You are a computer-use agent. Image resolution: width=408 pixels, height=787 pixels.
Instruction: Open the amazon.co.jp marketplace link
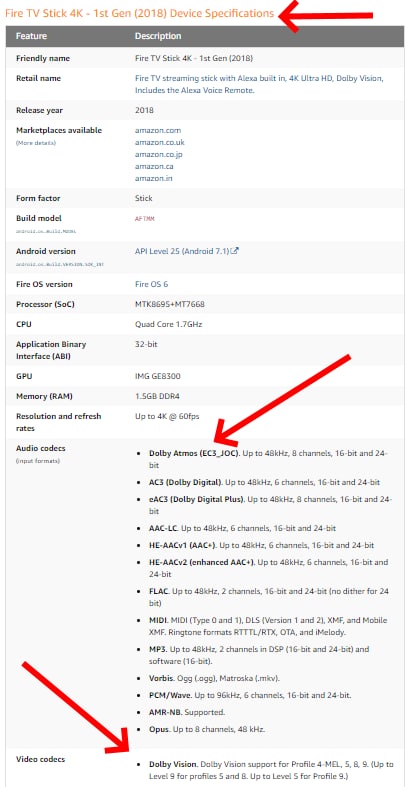point(159,155)
